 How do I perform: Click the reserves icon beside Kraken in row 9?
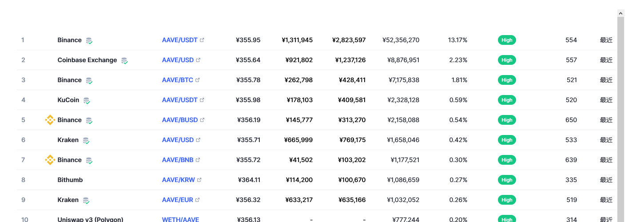(x=86, y=200)
